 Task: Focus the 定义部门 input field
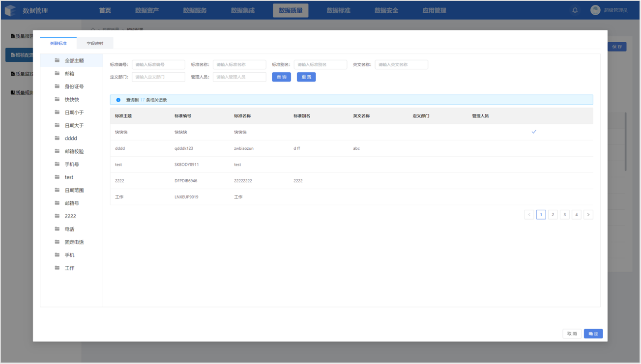pyautogui.click(x=159, y=77)
